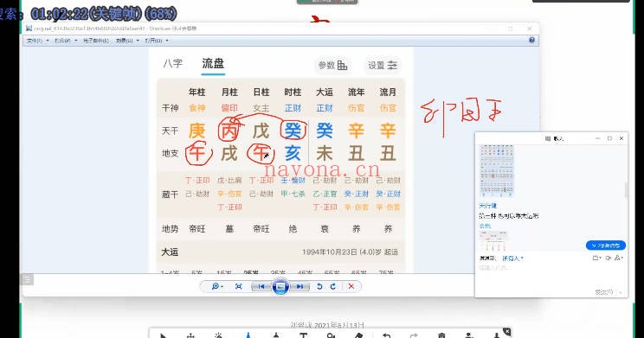
Task: Click the 偏印 label under 月柱
Action: [229, 108]
